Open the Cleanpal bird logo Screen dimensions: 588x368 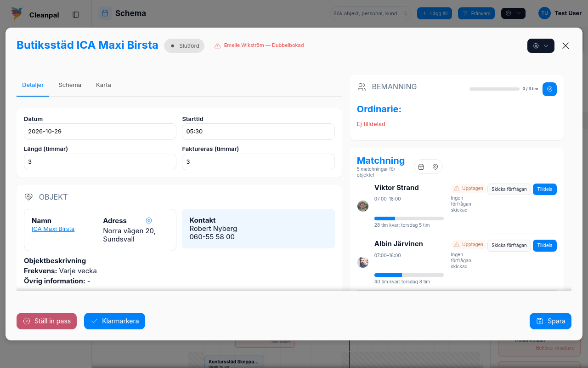[x=17, y=15]
